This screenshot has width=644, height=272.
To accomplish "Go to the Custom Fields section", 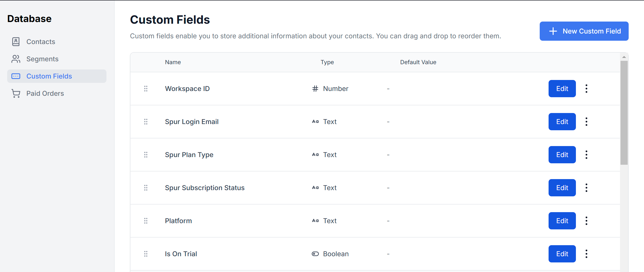I will pyautogui.click(x=49, y=76).
